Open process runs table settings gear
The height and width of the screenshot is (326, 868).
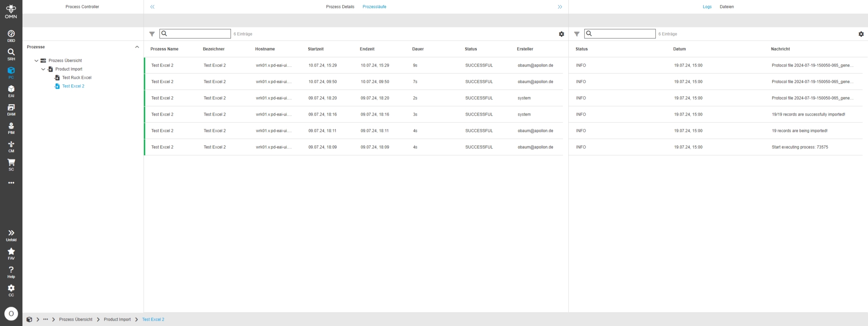[x=561, y=34]
